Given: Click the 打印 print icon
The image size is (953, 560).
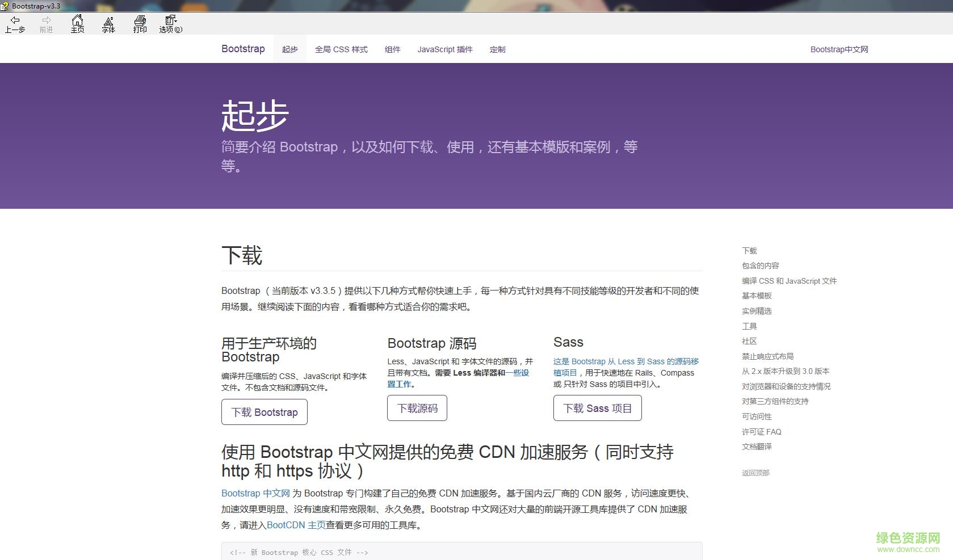Looking at the screenshot, I should (x=139, y=24).
